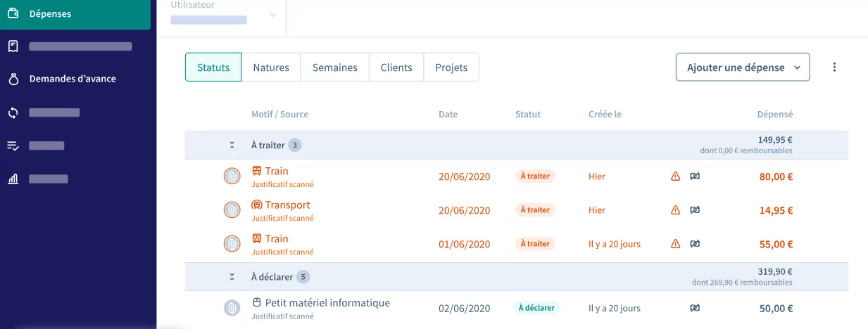Click the attachment icon on the 80,00 € Train row
Viewport: 868px width, 329px height.
click(232, 176)
